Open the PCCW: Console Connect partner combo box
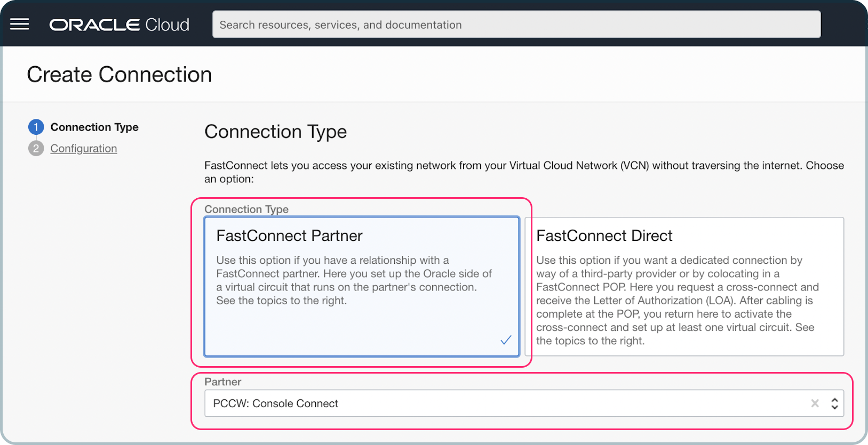 (x=524, y=403)
